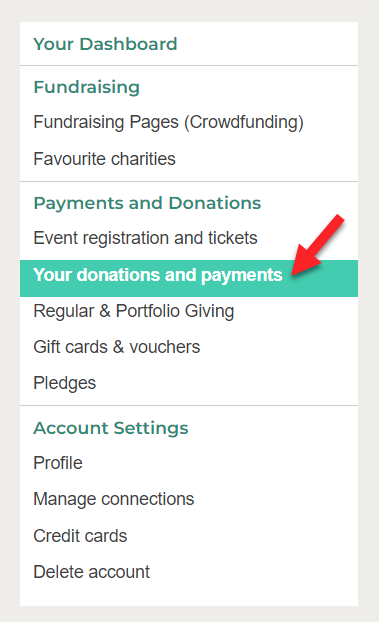The width and height of the screenshot is (379, 622).
Task: Open Fundraising Pages (Crowdfunding)
Action: pyautogui.click(x=168, y=122)
